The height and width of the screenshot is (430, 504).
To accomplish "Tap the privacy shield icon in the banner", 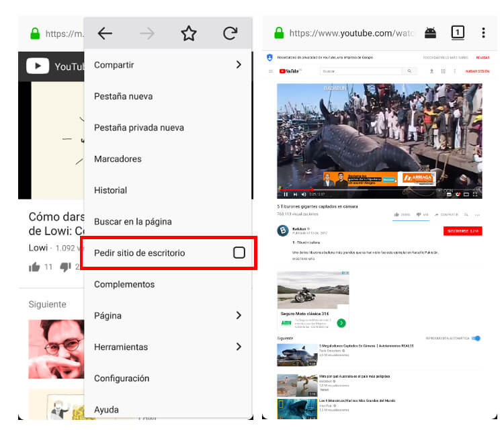I will coord(269,58).
